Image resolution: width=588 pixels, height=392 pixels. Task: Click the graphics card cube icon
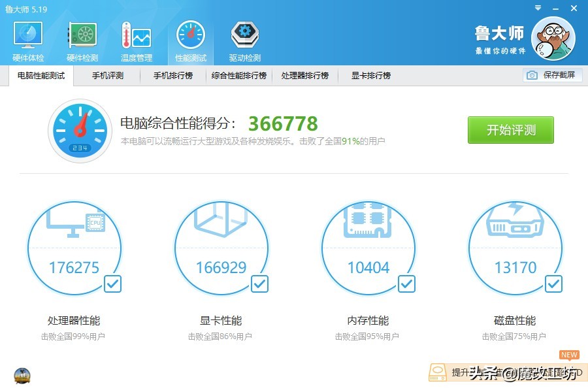point(221,222)
